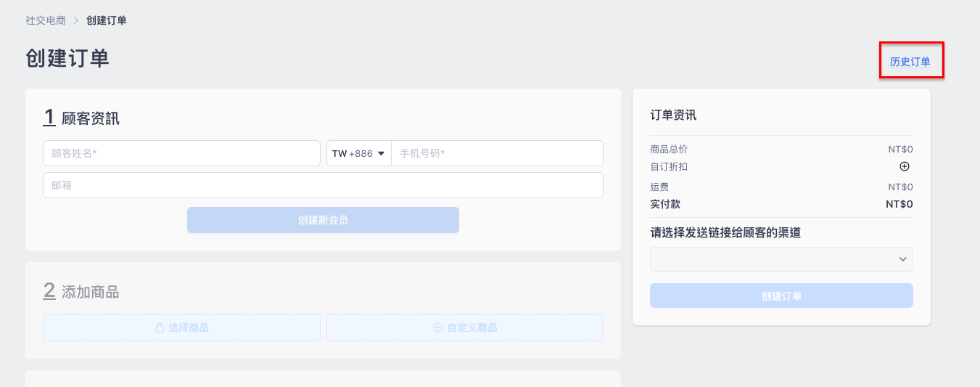This screenshot has height=387, width=980.
Task: Open the channel selection dropdown
Action: [781, 259]
